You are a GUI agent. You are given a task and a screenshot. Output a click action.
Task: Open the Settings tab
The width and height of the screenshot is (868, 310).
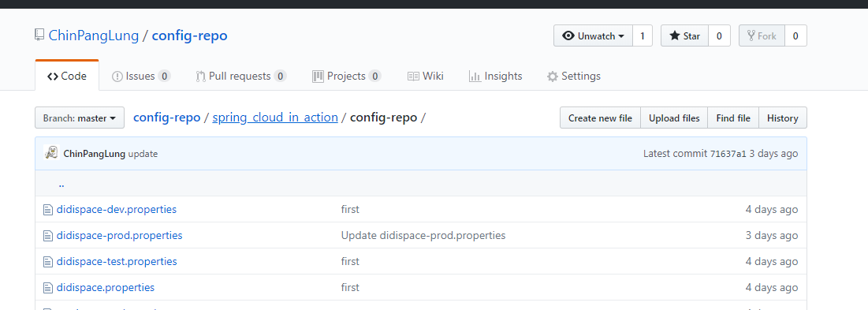(x=573, y=76)
